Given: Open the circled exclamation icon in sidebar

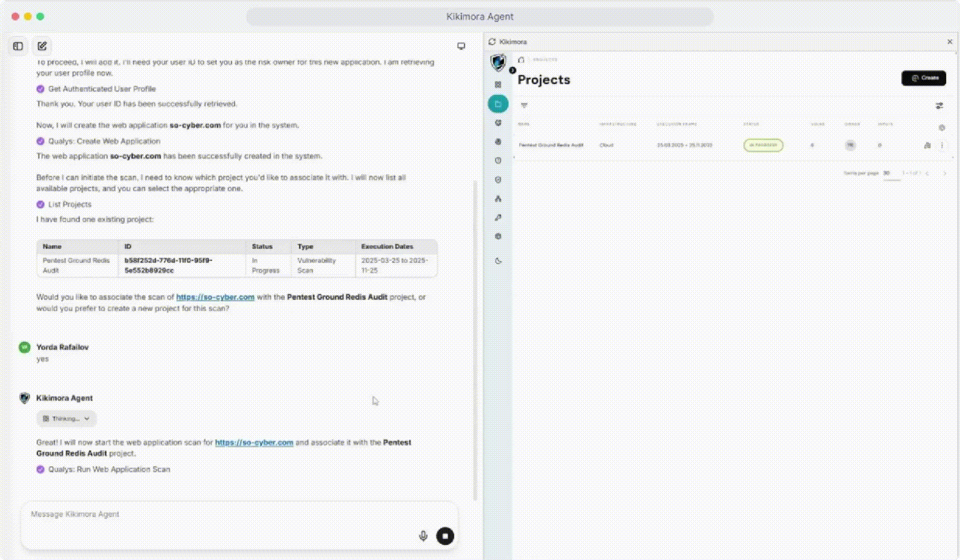Looking at the screenshot, I should point(498,161).
